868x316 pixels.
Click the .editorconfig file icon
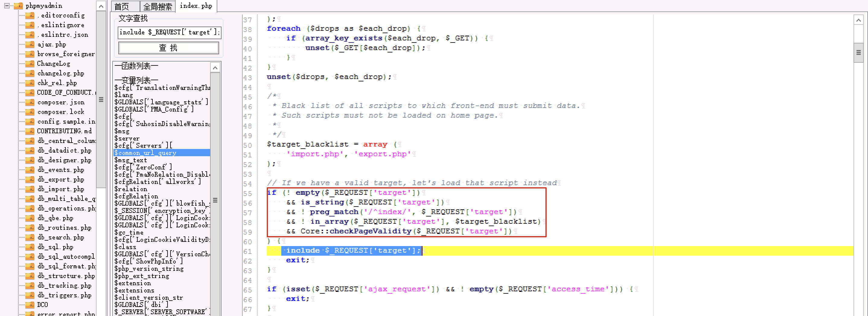[30, 15]
